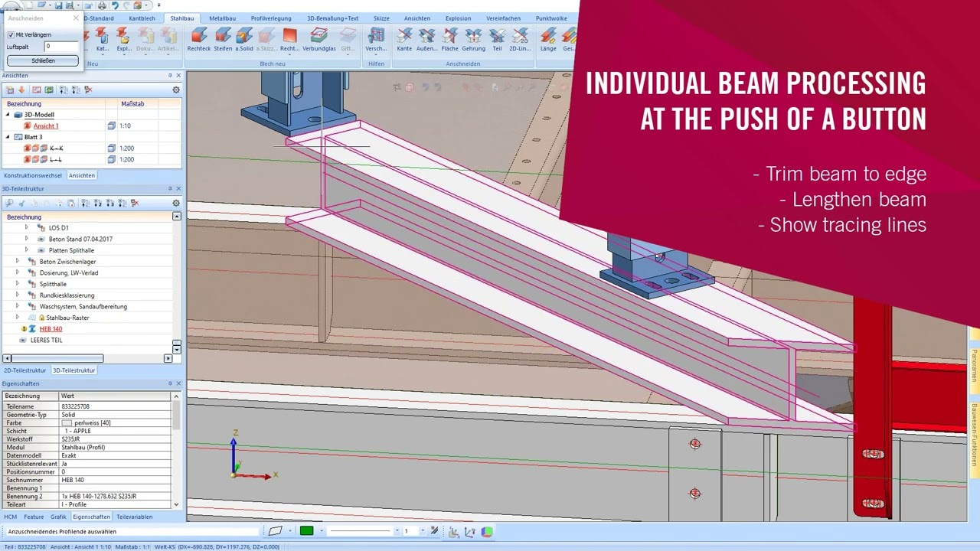Select the Kante trim tool
Viewport: 980px width, 551px height.
[404, 40]
